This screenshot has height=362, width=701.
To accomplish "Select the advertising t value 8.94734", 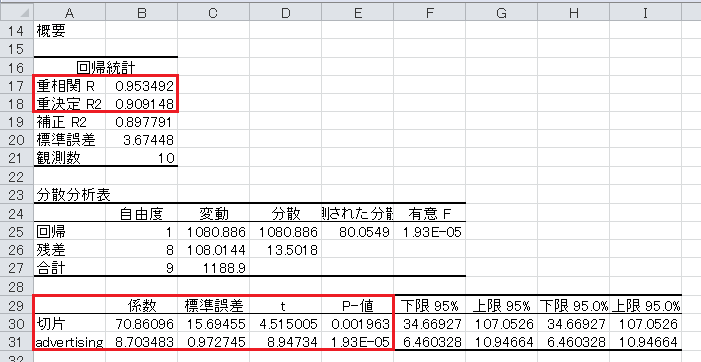I will coord(286,342).
